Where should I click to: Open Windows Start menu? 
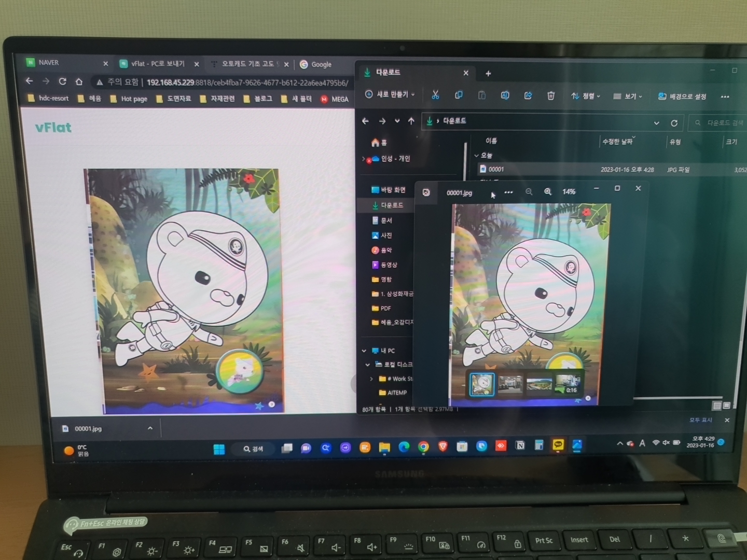point(219,449)
